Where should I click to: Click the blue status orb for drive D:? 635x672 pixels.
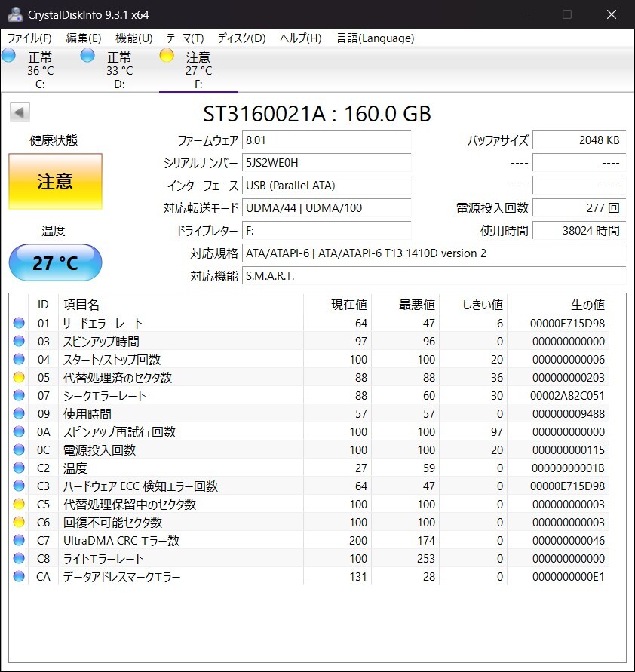(87, 55)
